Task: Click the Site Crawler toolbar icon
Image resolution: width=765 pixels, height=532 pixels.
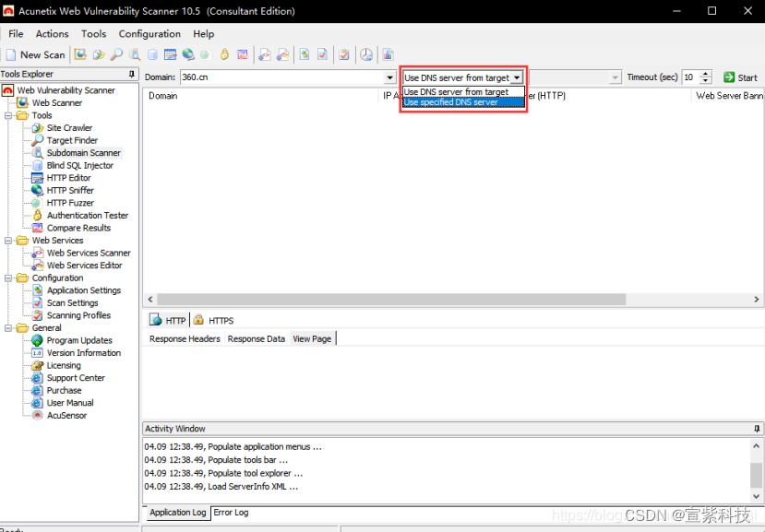Action: pyautogui.click(x=99, y=54)
